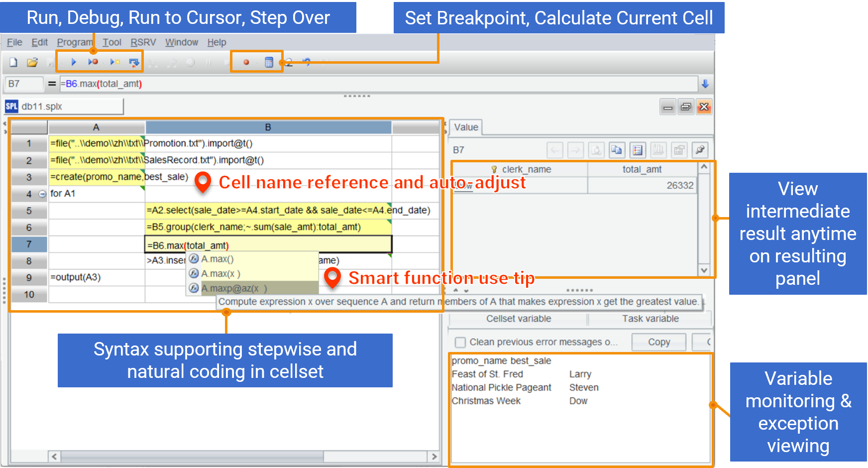The image size is (868, 468).
Task: Select cell A9 containing =output(A3)
Action: click(x=96, y=277)
